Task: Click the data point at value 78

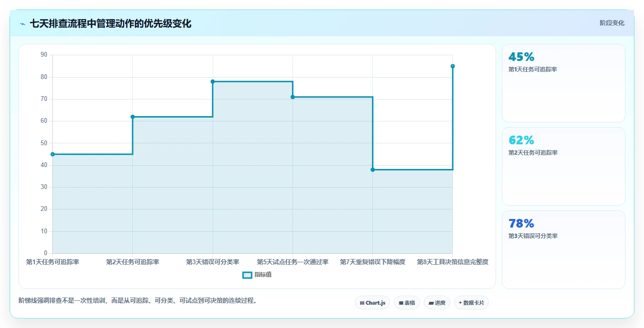Action: tap(213, 81)
